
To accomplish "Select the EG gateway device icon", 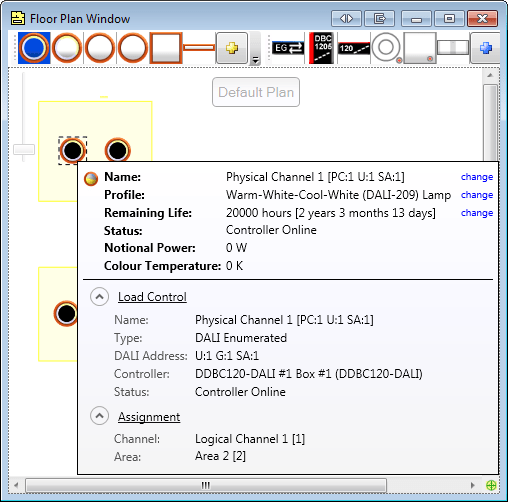I will point(288,48).
